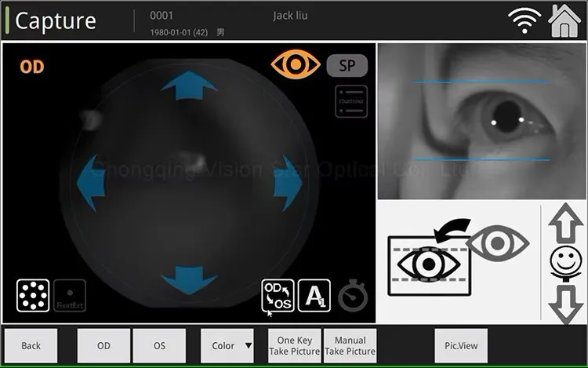Image resolution: width=588 pixels, height=368 pixels.
Task: Click the stopwatch timer icon
Action: (353, 297)
